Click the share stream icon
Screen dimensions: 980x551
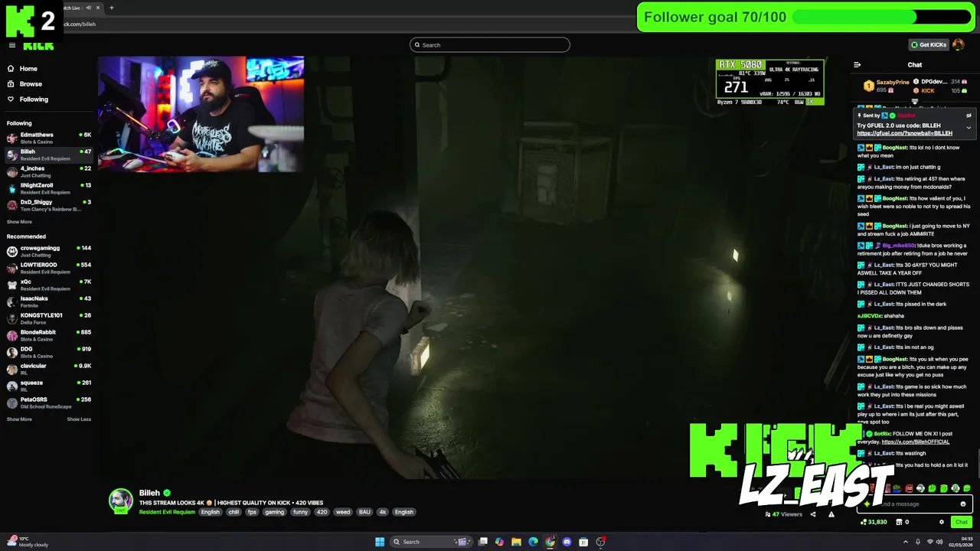point(813,514)
